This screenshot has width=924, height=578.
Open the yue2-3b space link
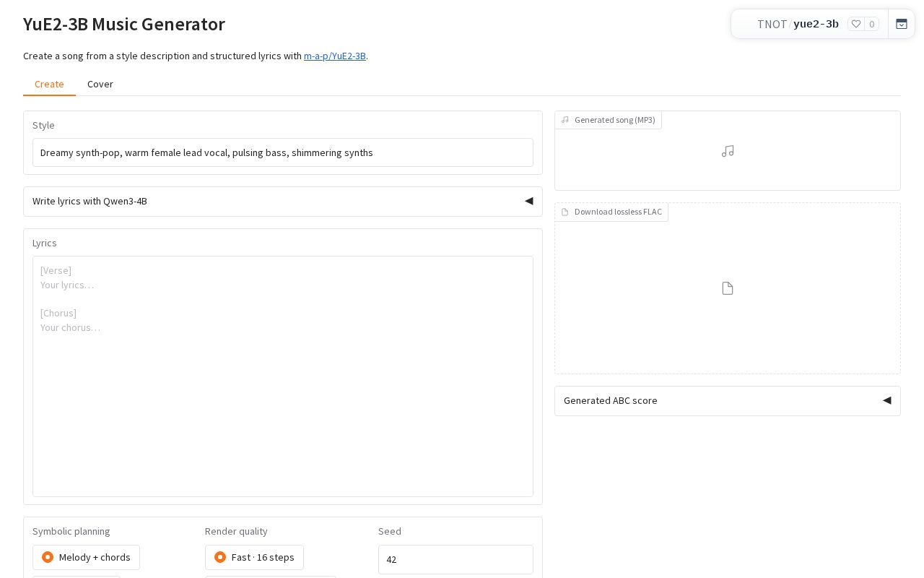(816, 24)
